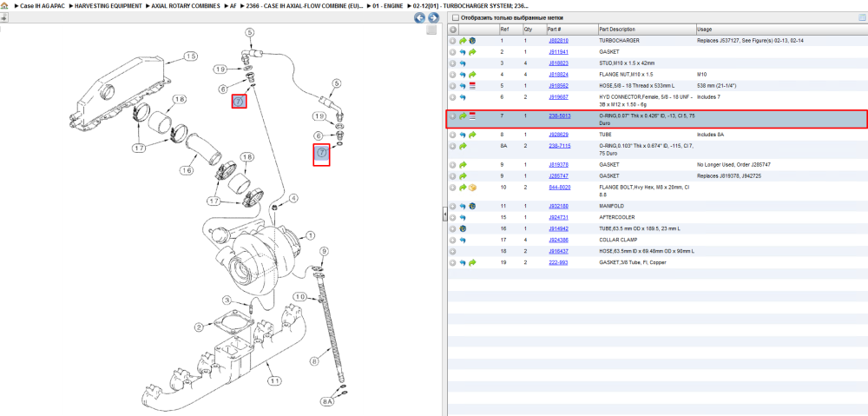Click the small icon at top-right of parts list
868x416 pixels.
861,17
